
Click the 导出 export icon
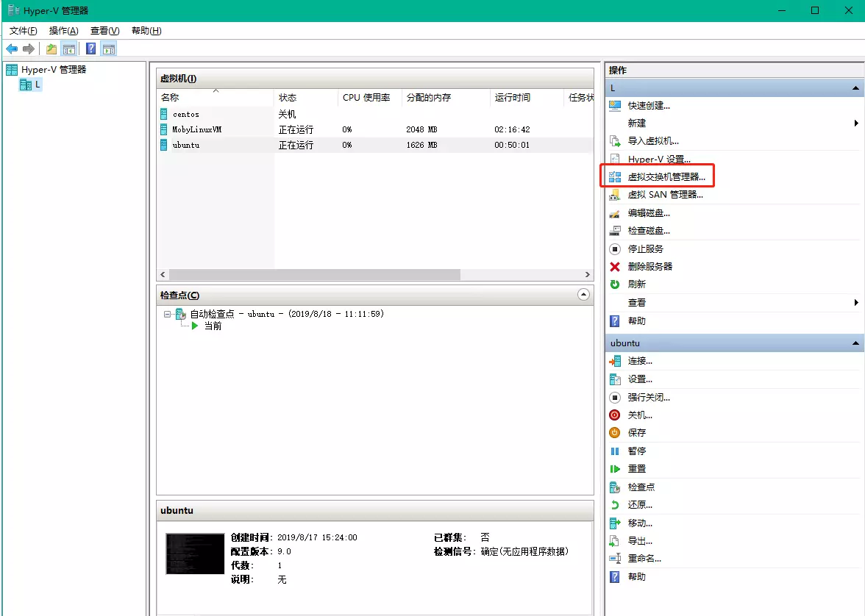point(615,540)
